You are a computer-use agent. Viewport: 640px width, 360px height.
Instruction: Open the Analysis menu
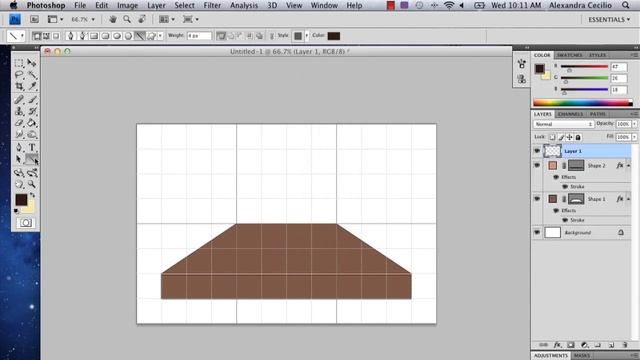point(244,5)
